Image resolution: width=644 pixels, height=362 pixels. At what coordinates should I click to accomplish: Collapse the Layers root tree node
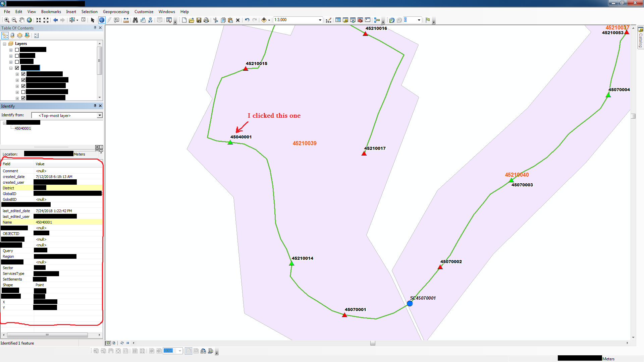coord(4,44)
